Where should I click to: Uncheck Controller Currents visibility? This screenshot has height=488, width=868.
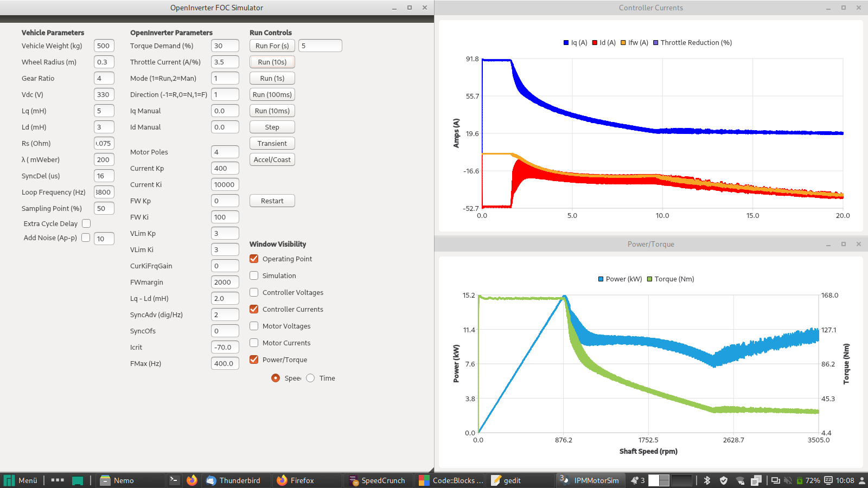point(254,309)
